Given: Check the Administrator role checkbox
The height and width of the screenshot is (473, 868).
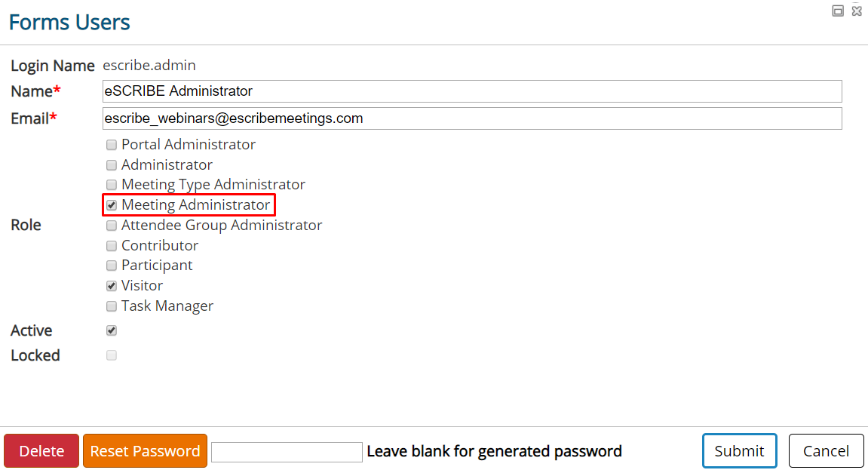Looking at the screenshot, I should pyautogui.click(x=111, y=165).
